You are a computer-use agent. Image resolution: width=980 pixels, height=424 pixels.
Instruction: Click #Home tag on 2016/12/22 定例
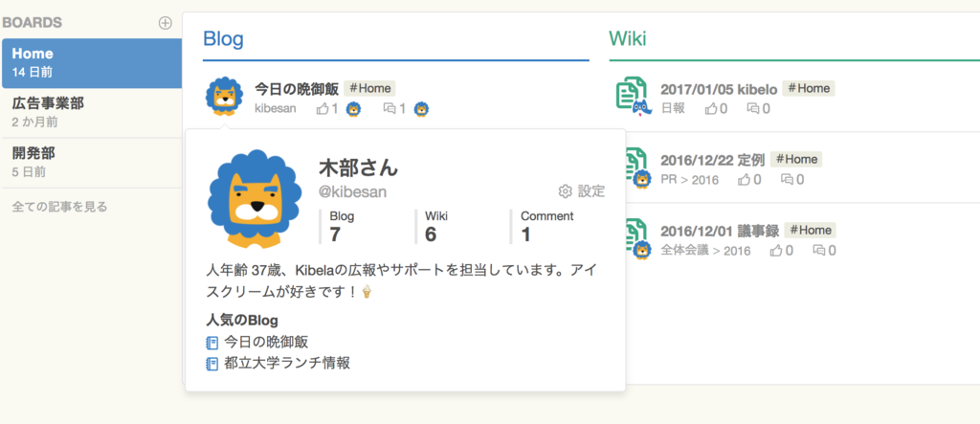795,160
